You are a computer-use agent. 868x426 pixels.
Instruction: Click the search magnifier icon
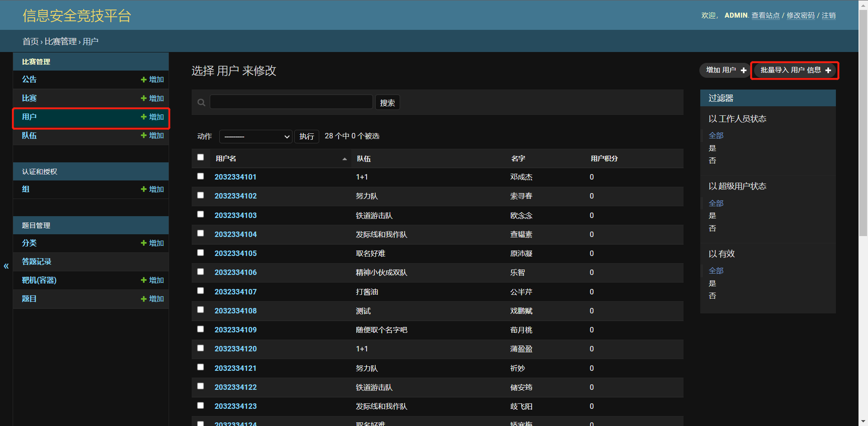[x=202, y=103]
